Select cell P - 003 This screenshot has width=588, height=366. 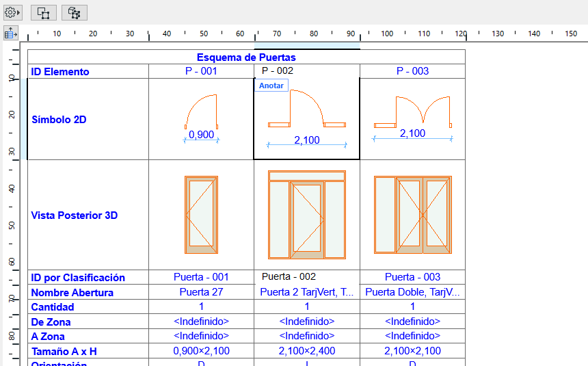coord(412,71)
